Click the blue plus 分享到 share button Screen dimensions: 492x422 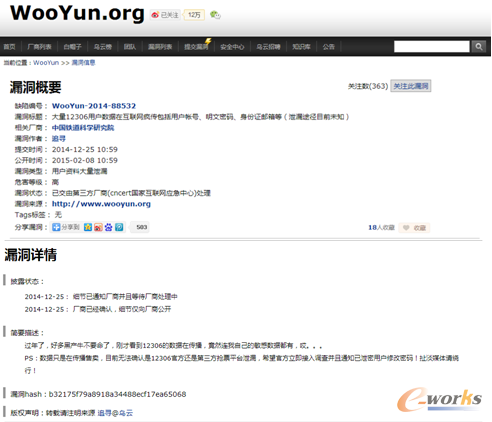[x=66, y=227]
